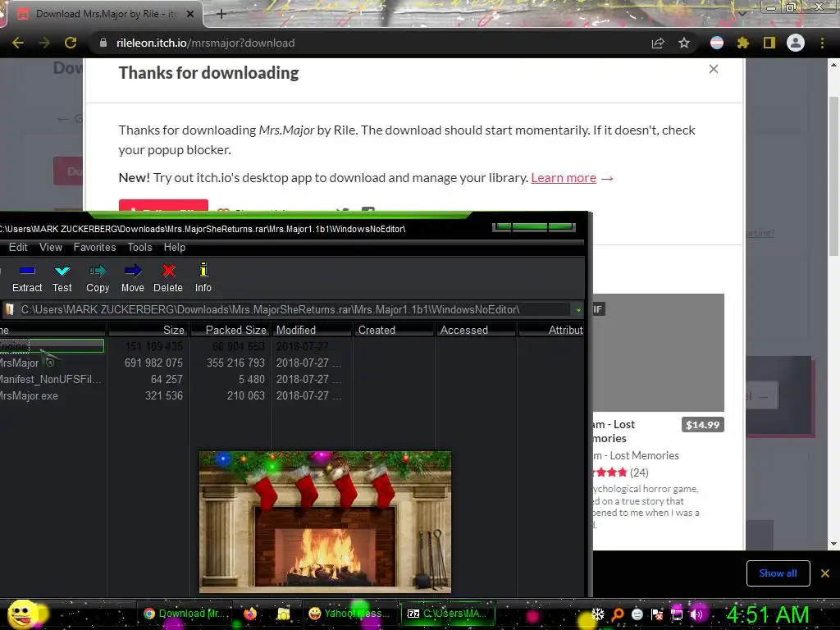Launch Firefox from the taskbar
The width and height of the screenshot is (840, 630).
(250, 614)
